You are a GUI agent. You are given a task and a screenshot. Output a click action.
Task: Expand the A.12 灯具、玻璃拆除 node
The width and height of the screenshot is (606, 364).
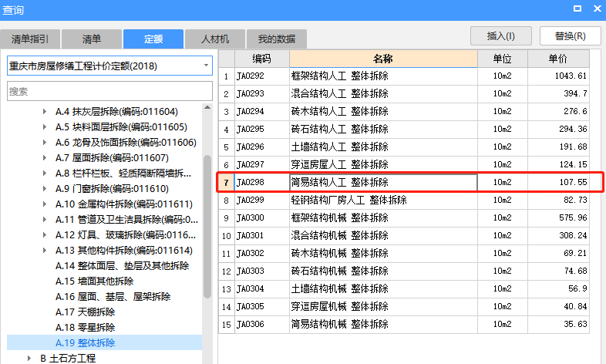click(x=45, y=235)
